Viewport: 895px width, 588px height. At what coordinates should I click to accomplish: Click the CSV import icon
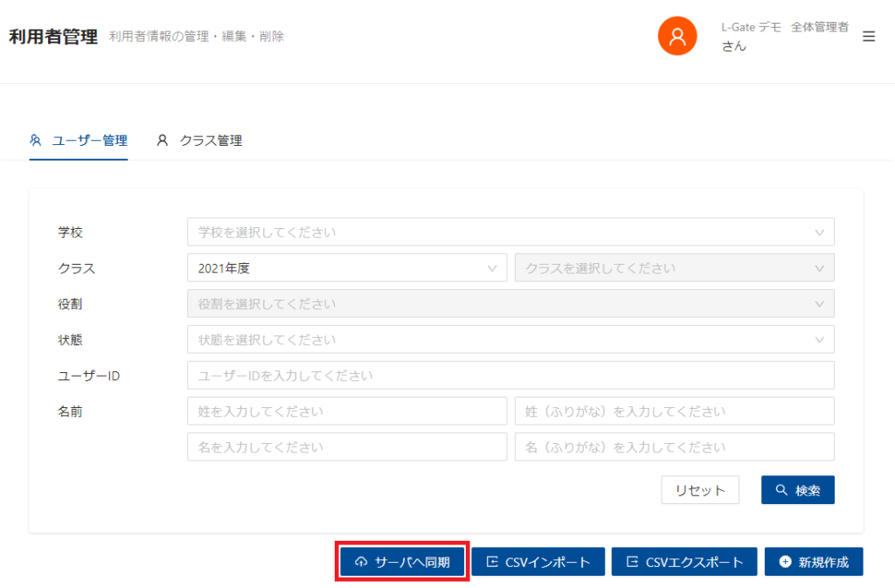tap(492, 563)
